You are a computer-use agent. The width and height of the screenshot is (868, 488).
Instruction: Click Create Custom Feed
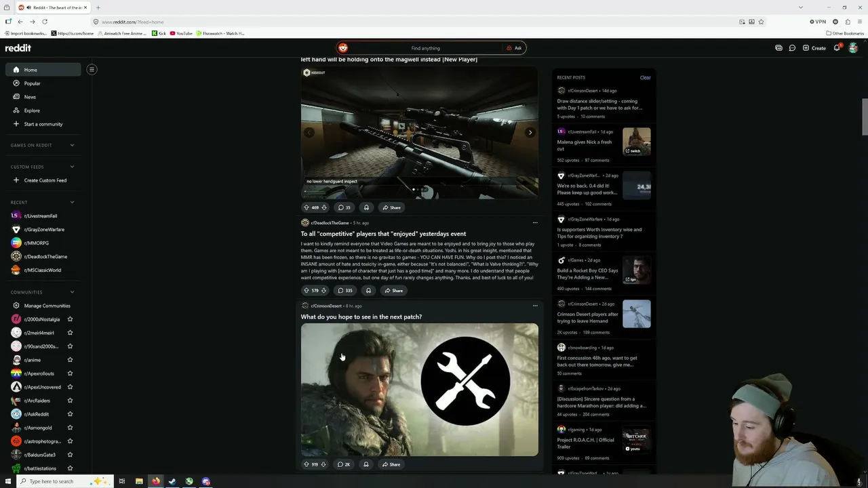pos(43,180)
